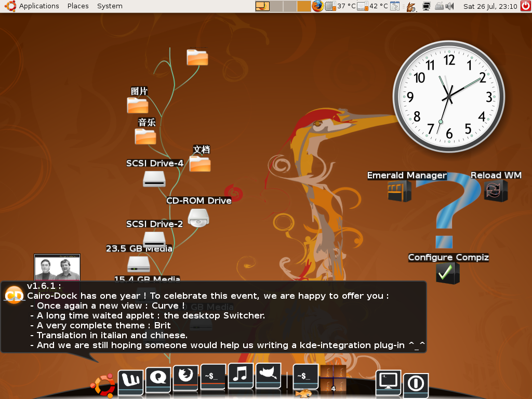Switch to the fourth orange workspace in panel
The image size is (532, 399).
[x=304, y=6]
